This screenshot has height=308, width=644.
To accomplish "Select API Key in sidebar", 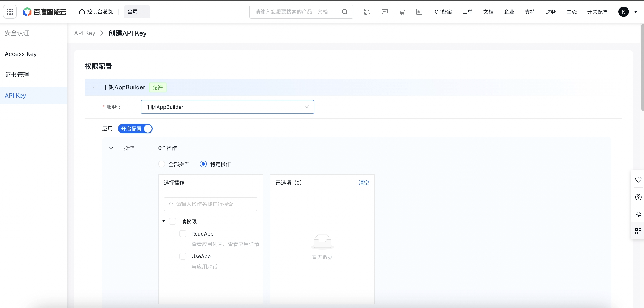I will (x=34, y=95).
